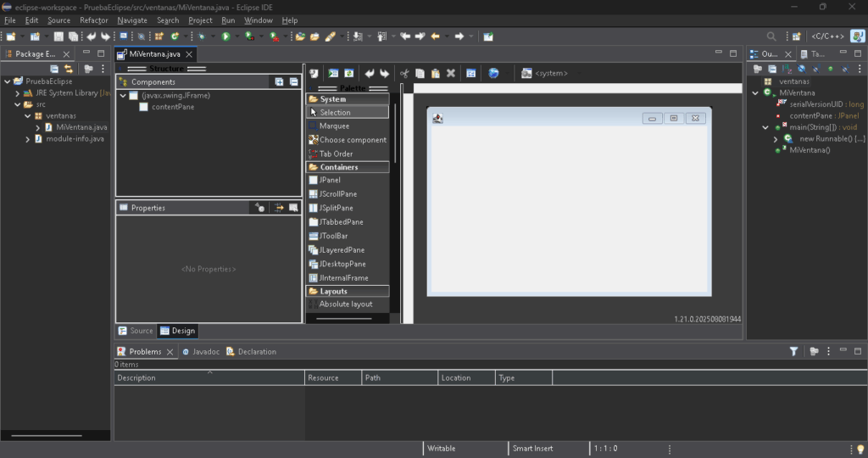868x458 pixels.
Task: Click the Cut scissors icon in the designer toolbar
Action: pos(404,73)
